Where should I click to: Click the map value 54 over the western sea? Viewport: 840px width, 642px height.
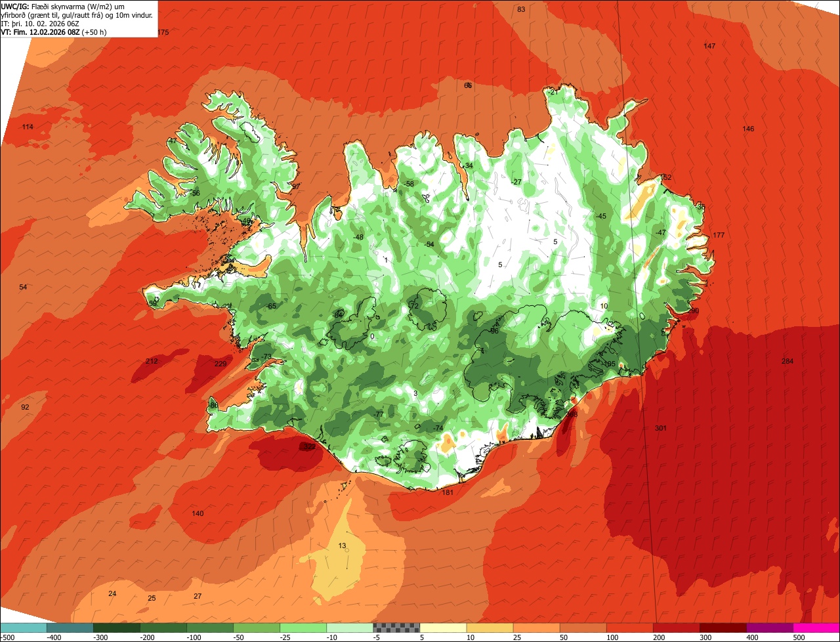(x=23, y=287)
